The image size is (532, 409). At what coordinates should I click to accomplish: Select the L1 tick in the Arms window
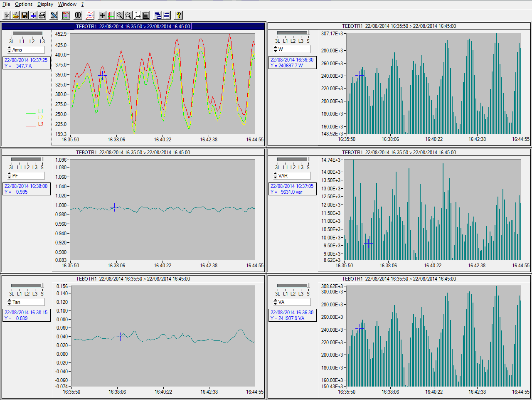22,42
